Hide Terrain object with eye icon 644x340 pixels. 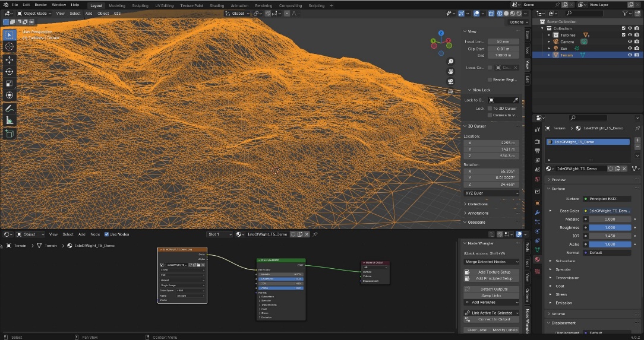coord(630,55)
